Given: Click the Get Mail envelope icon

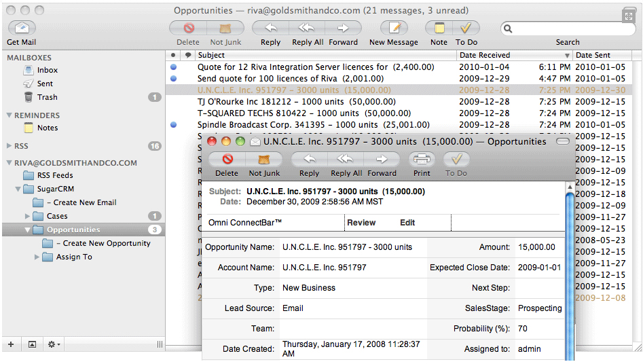Looking at the screenshot, I should (22, 28).
